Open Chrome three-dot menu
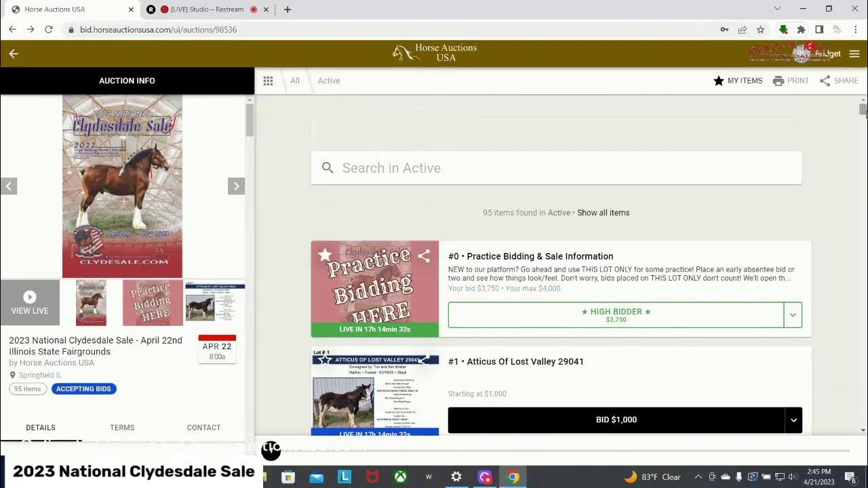Viewport: 868px width, 488px height. 855,29
